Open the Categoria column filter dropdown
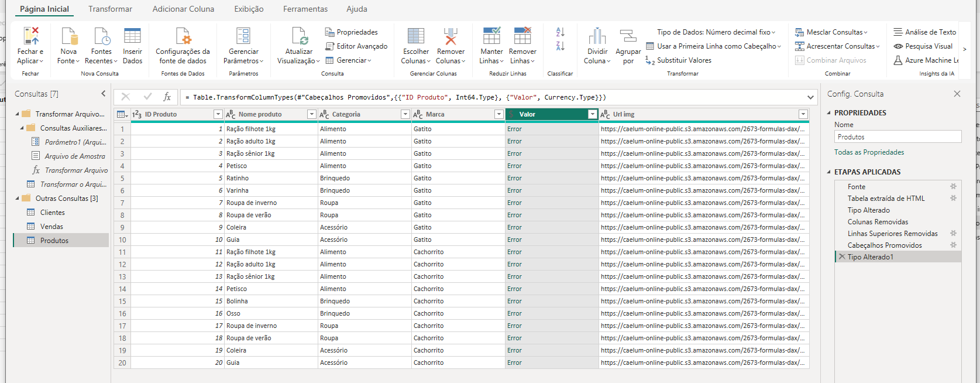Image resolution: width=980 pixels, height=383 pixels. (x=405, y=114)
